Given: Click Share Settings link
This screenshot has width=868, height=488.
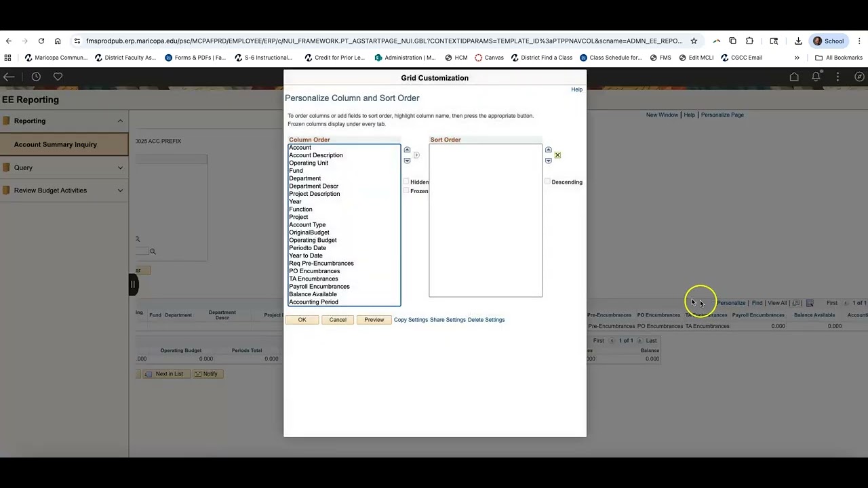Looking at the screenshot, I should [x=448, y=320].
